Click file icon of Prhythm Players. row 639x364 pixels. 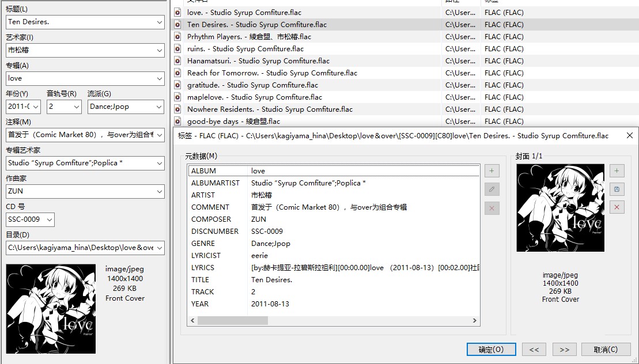(177, 37)
